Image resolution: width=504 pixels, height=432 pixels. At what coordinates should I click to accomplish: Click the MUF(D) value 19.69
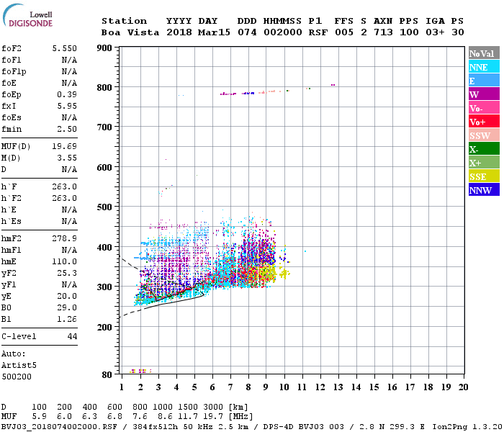(65, 147)
